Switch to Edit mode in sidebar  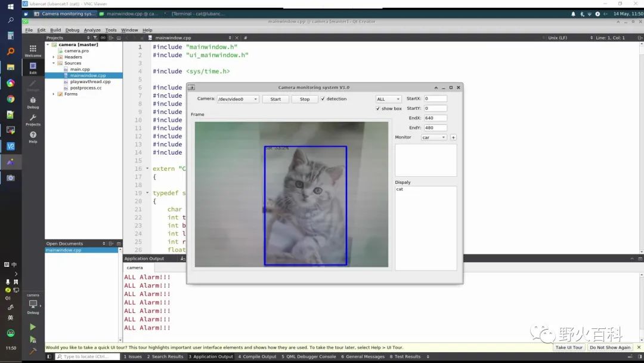pyautogui.click(x=33, y=67)
